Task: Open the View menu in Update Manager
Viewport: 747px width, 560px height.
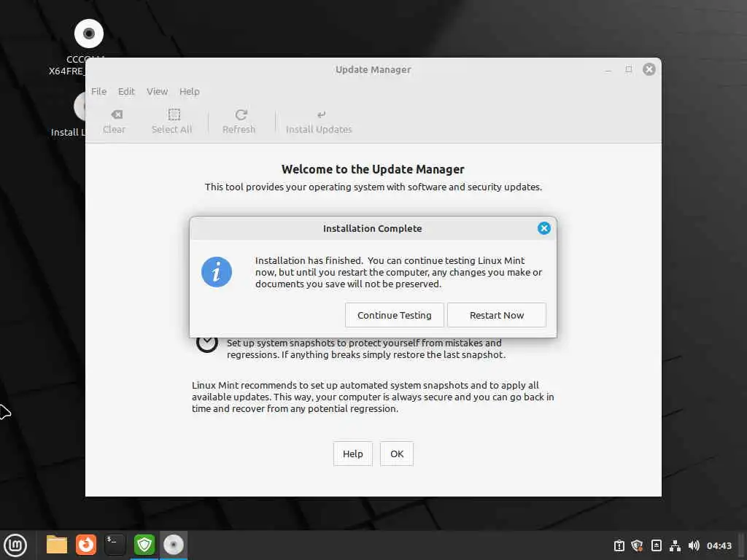Action: (x=157, y=91)
